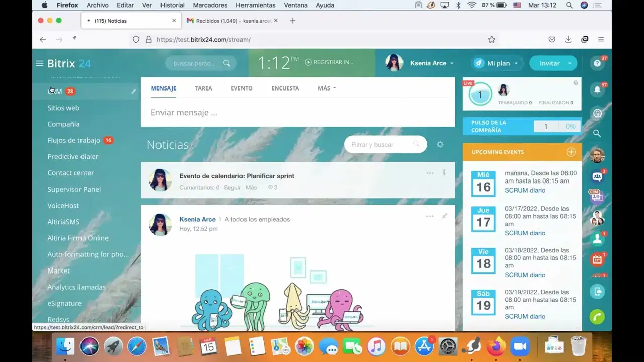Focus the Filtrar y buscar search box

pyautogui.click(x=385, y=145)
